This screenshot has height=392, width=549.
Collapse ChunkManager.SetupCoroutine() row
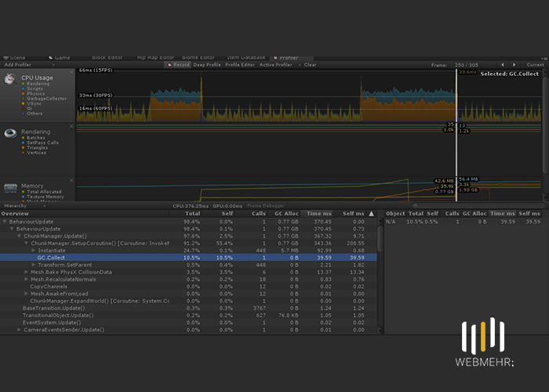tap(26, 243)
